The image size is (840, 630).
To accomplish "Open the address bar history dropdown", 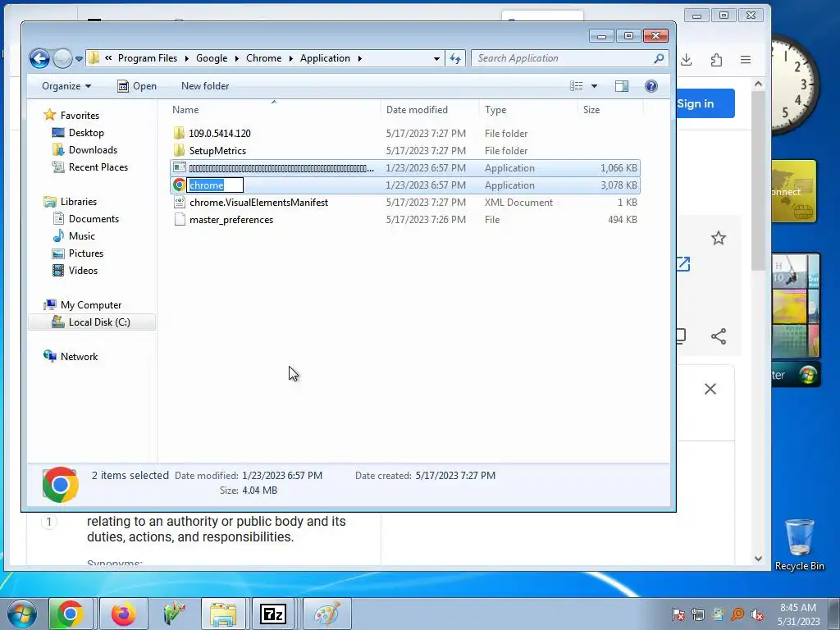I will (x=436, y=58).
